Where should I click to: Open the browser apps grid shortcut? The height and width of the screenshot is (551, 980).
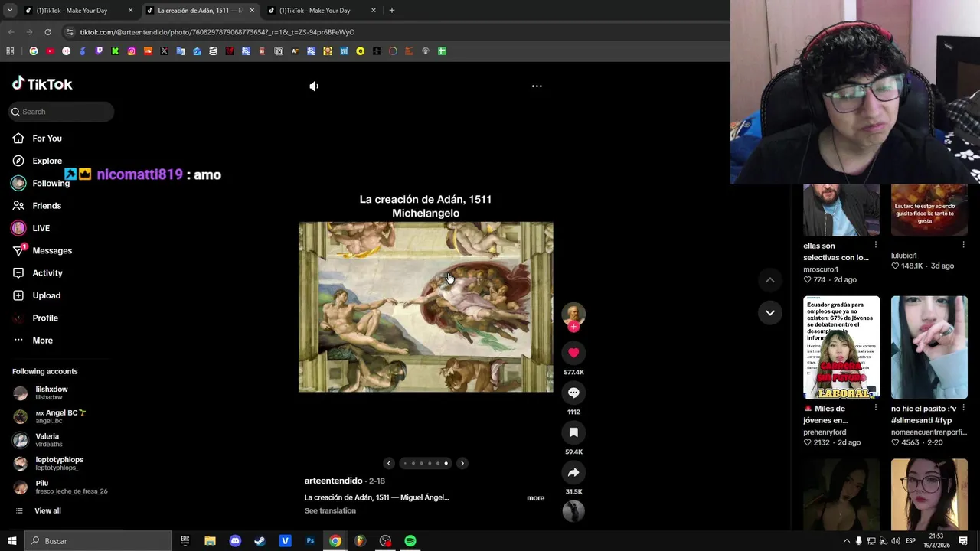tap(10, 51)
